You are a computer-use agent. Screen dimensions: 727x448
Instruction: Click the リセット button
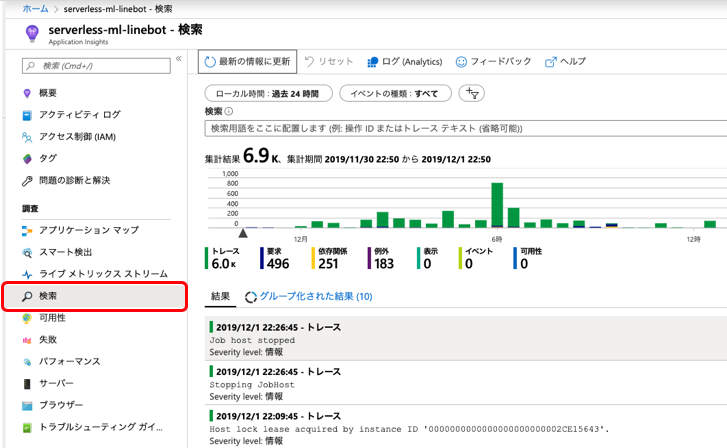coord(329,61)
